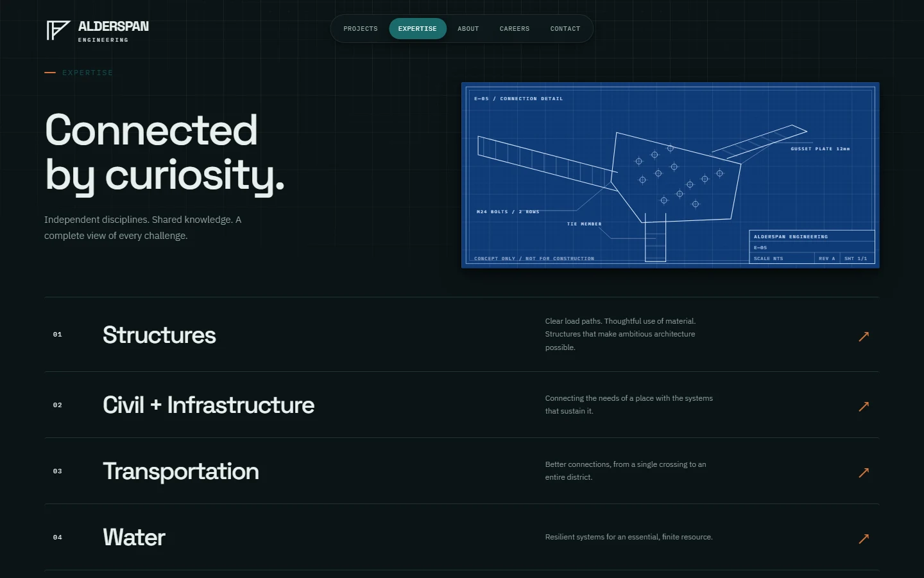Viewport: 924px width, 578px height.
Task: Open the Water discipline heading
Action: coord(134,538)
